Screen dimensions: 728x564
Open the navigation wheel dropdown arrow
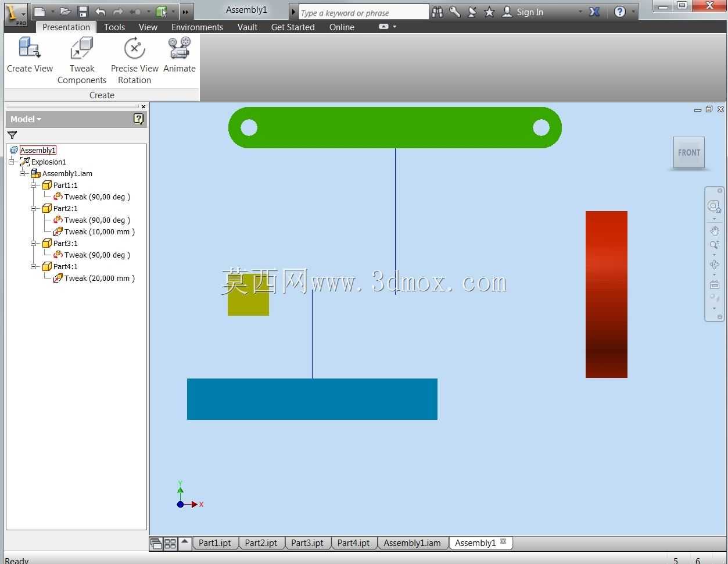coord(714,219)
